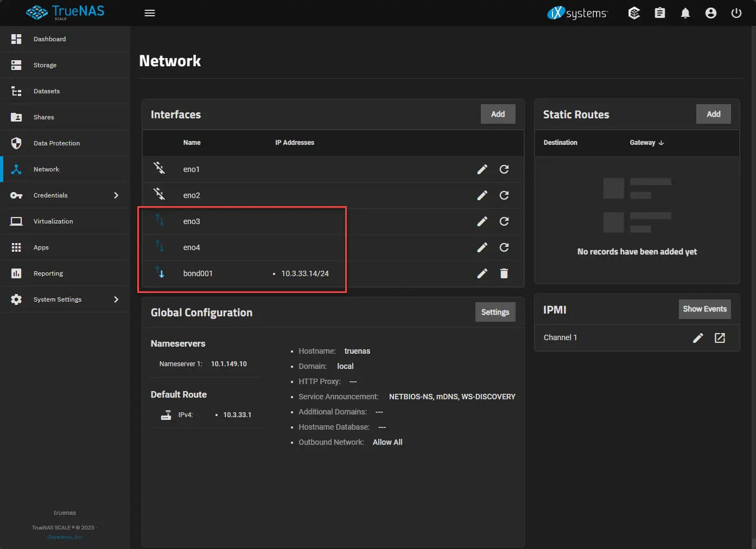Edit IPMI Channel 1 with pencil icon
The width and height of the screenshot is (756, 549).
pyautogui.click(x=698, y=338)
